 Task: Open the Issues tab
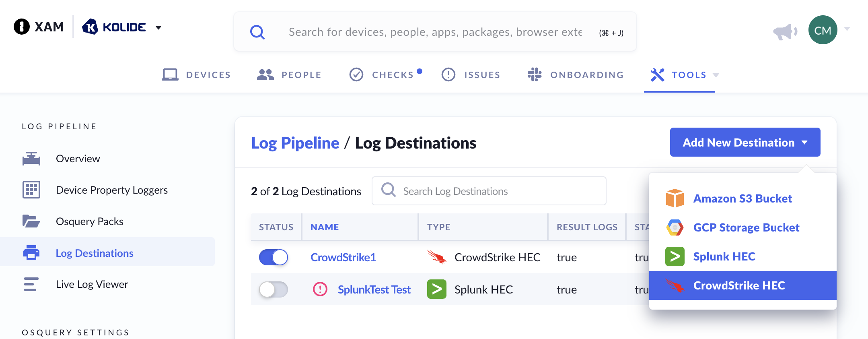pyautogui.click(x=471, y=75)
